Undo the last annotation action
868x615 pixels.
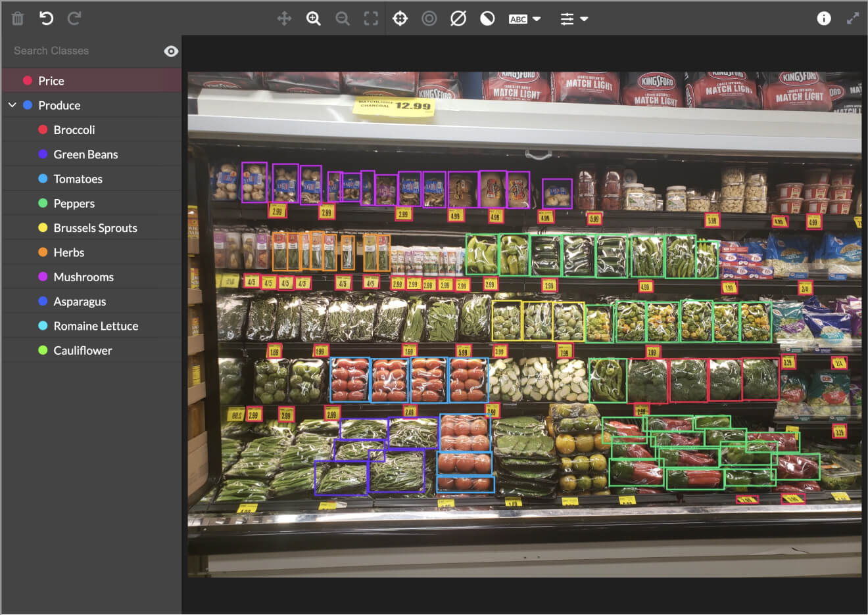[x=46, y=18]
